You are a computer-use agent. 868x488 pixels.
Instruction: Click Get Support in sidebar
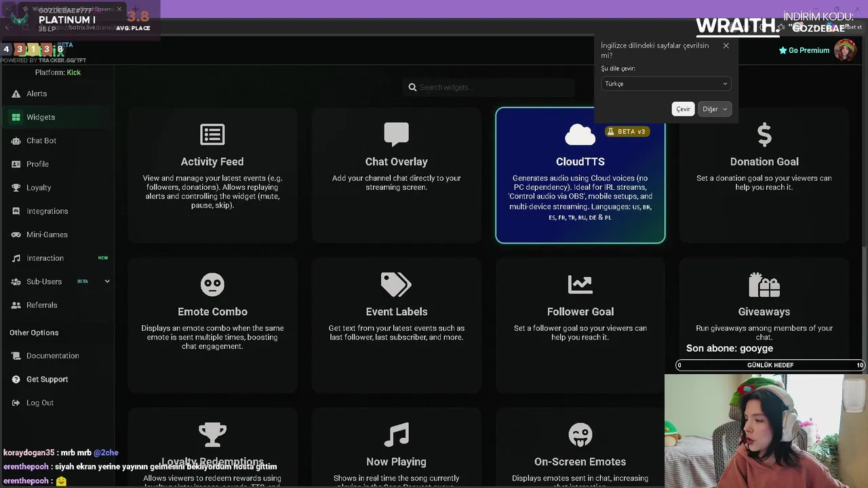point(58,379)
